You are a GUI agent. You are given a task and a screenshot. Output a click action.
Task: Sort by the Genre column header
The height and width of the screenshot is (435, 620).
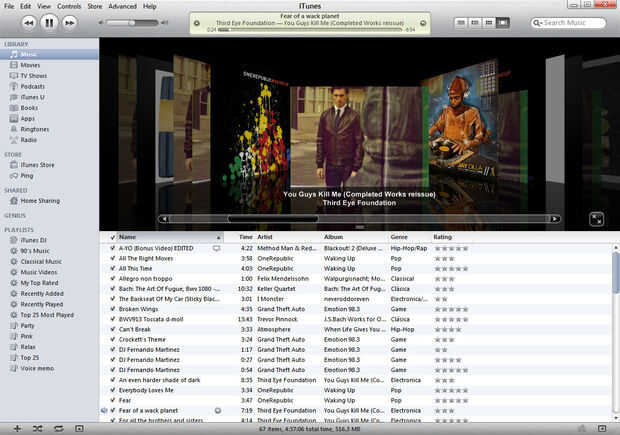pos(410,237)
